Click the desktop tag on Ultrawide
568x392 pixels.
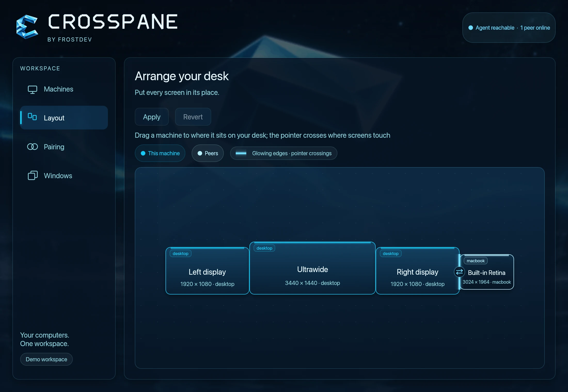coord(264,248)
